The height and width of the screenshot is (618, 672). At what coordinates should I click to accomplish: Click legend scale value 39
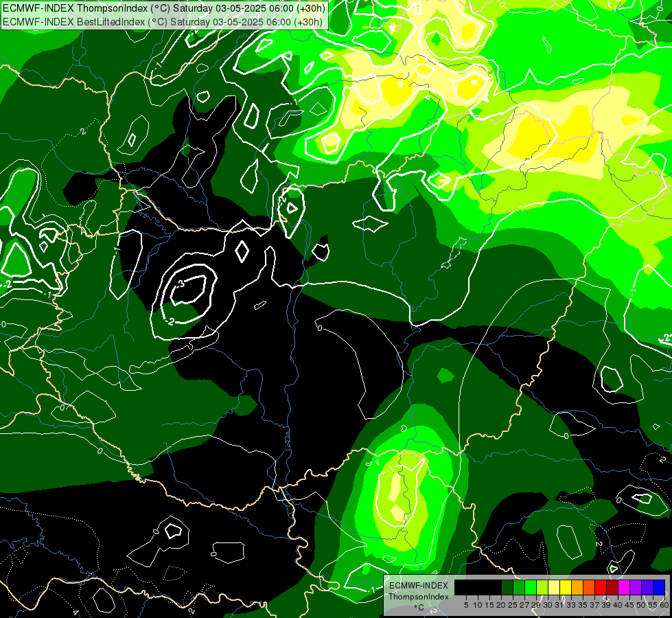pyautogui.click(x=606, y=605)
